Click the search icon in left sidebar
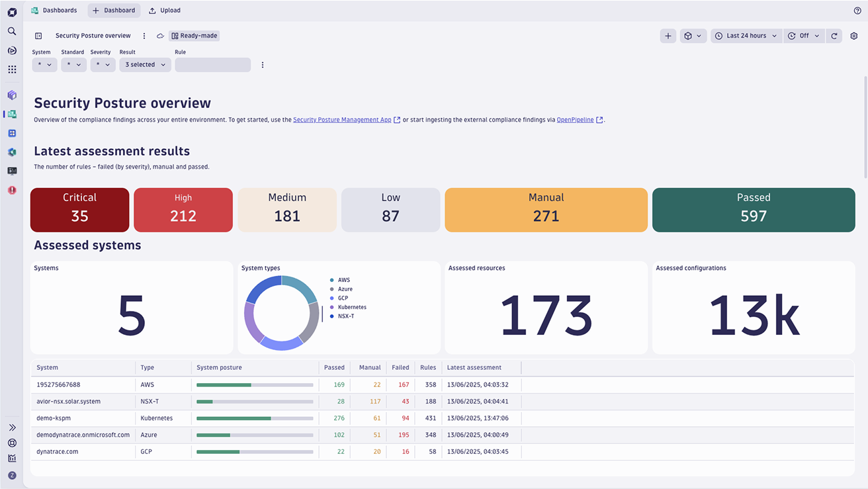The width and height of the screenshot is (868, 489). (x=12, y=31)
